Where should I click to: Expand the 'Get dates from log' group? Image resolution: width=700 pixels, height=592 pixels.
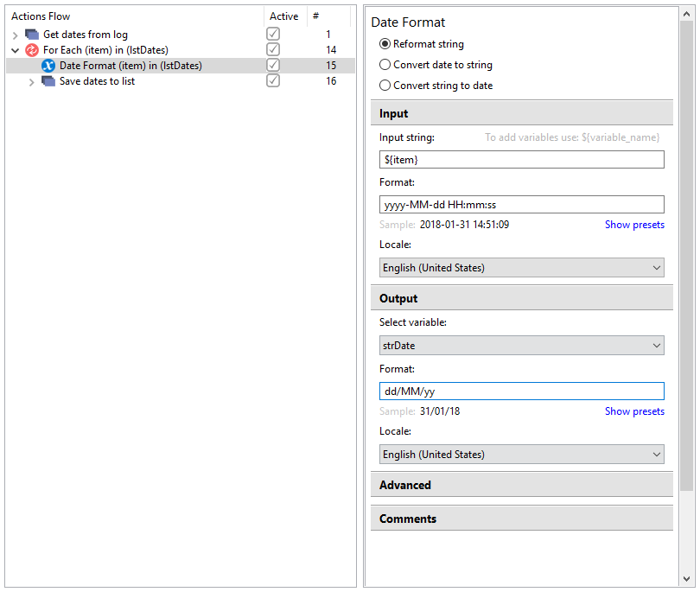(16, 35)
